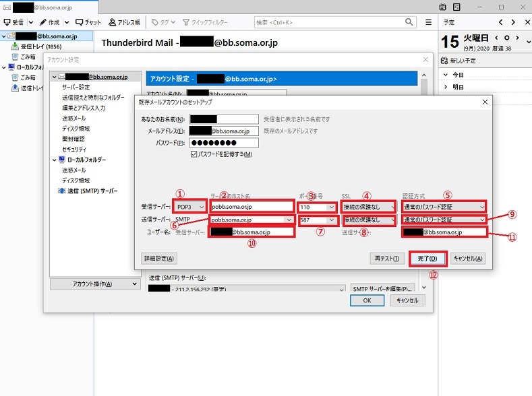Select 開封確認 settings item

(73, 139)
